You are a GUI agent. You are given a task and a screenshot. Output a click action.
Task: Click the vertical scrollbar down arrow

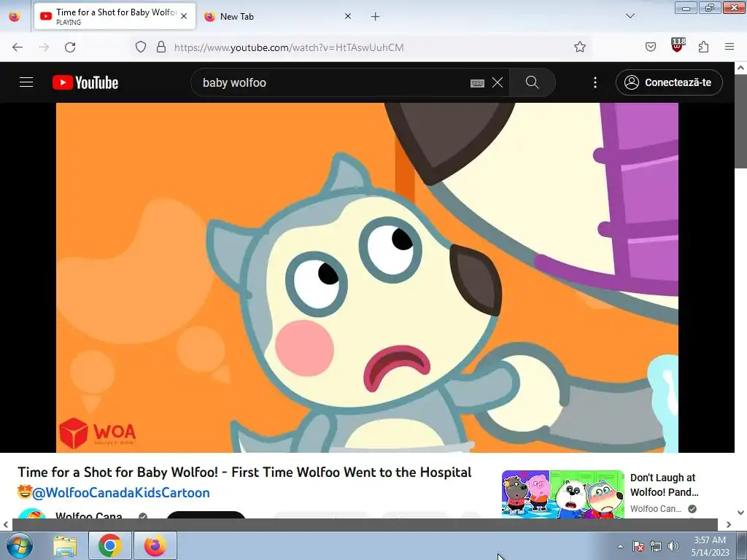pyautogui.click(x=740, y=513)
